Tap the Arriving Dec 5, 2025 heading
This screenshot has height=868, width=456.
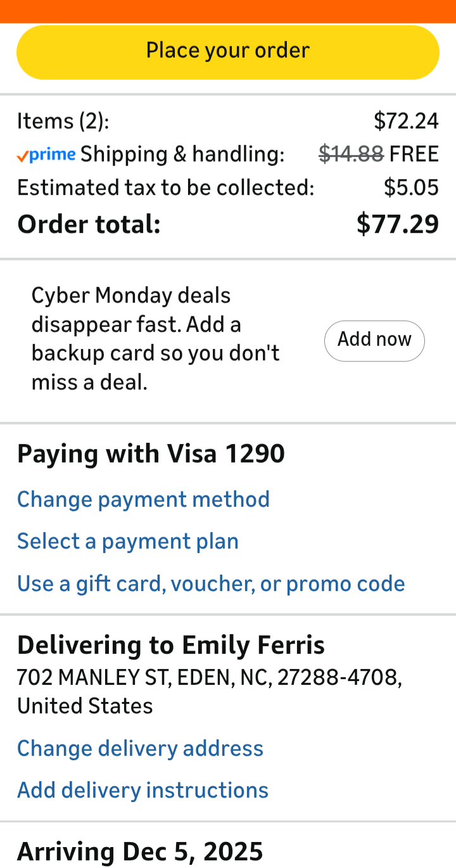tap(140, 852)
